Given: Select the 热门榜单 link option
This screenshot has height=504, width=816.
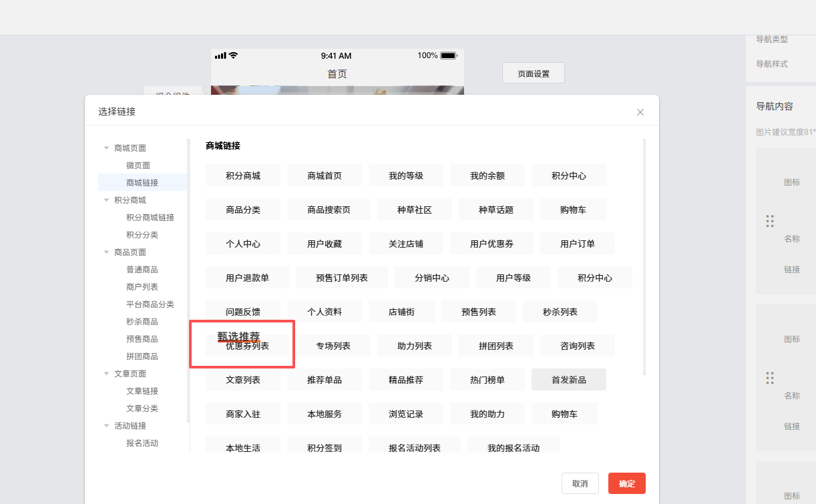Looking at the screenshot, I should pos(487,380).
